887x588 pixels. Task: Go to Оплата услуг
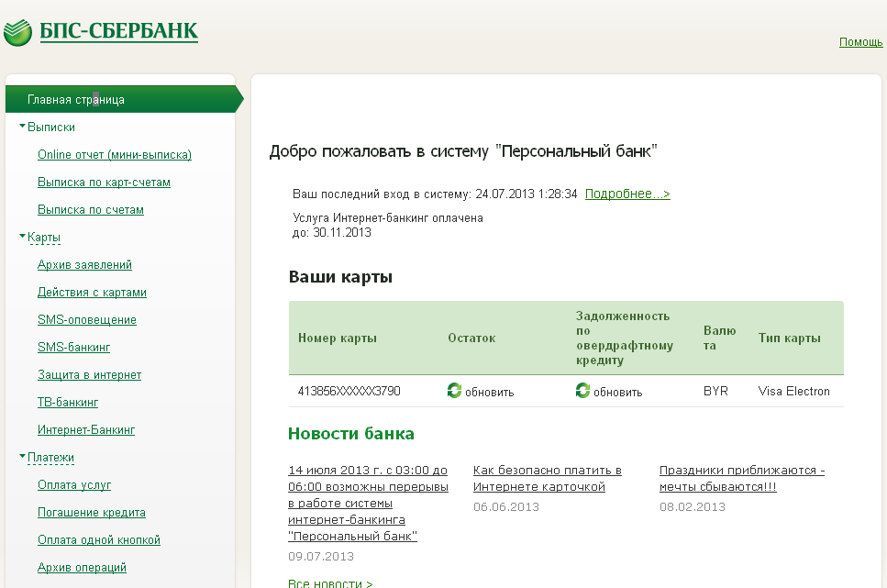pos(74,485)
